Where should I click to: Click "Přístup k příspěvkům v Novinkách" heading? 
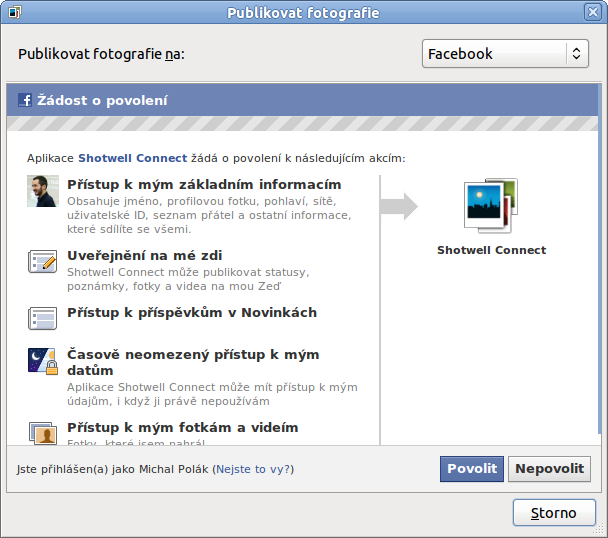192,313
